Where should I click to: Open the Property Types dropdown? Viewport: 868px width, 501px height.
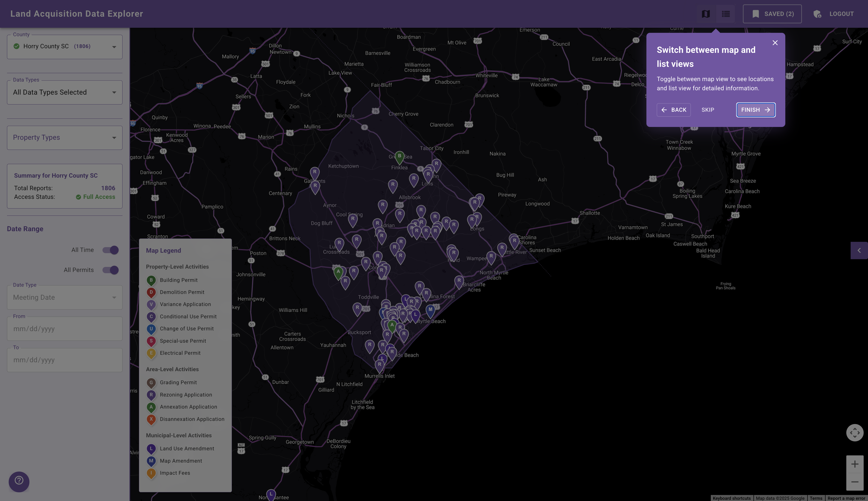(65, 138)
